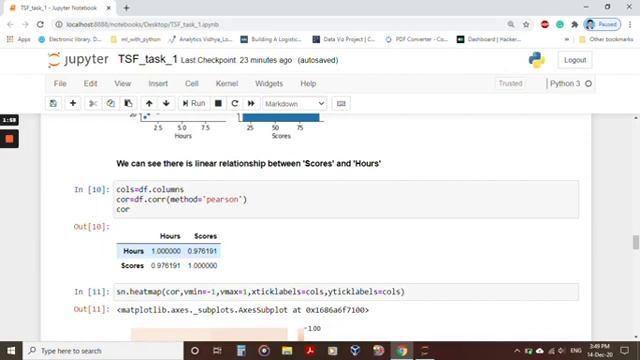Image resolution: width=640 pixels, height=360 pixels.
Task: Click the Python logo icon
Action: point(536,60)
